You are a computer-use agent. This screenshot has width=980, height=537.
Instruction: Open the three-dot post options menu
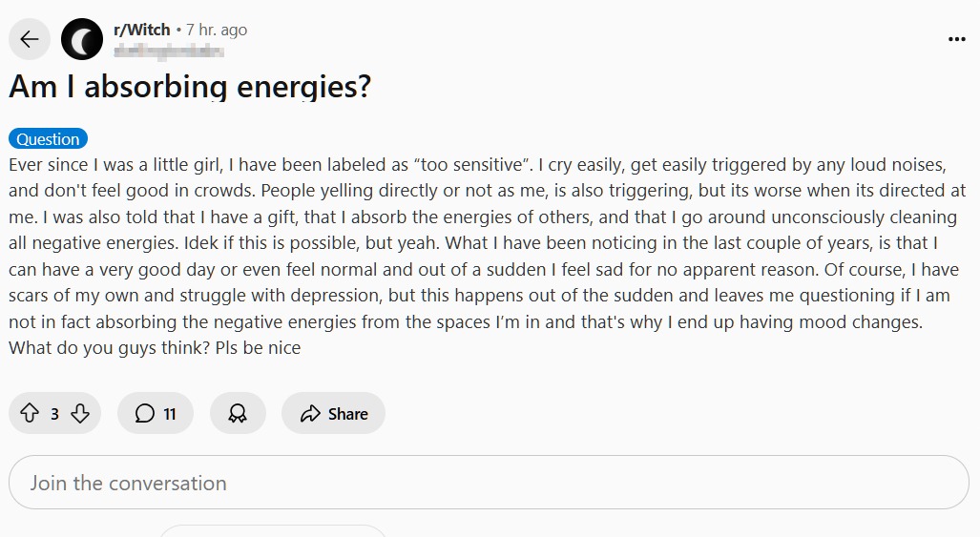[x=956, y=39]
